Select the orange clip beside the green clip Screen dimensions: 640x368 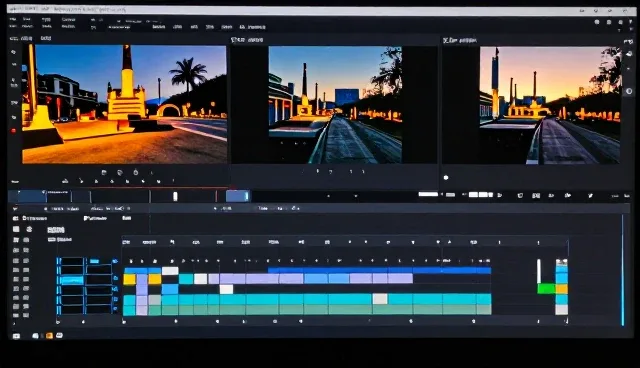click(561, 289)
